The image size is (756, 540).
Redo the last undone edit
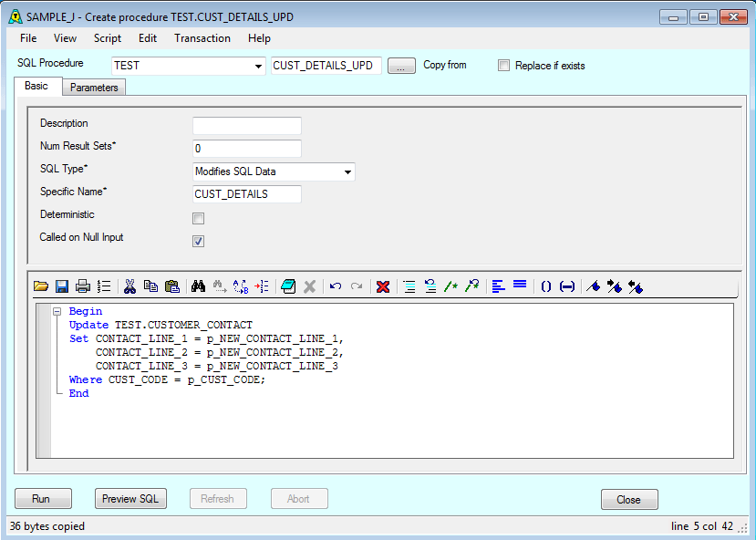pyautogui.click(x=357, y=286)
